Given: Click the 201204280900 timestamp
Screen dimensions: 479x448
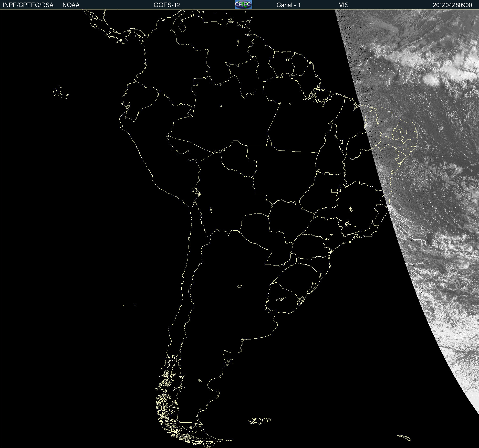Looking at the screenshot, I should point(452,5).
